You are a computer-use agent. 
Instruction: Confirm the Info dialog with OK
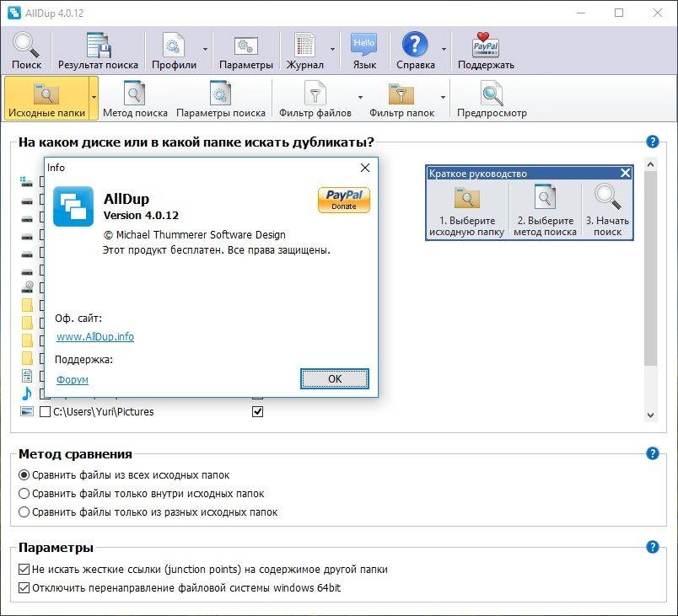pos(335,379)
